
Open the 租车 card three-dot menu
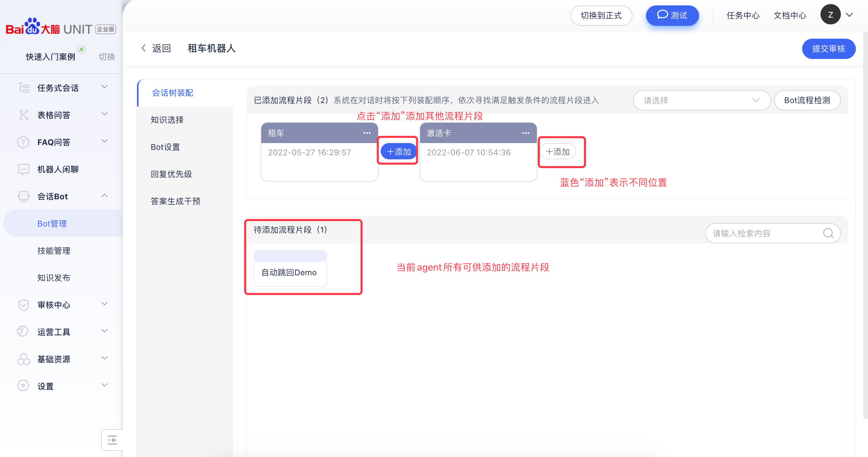pos(367,133)
